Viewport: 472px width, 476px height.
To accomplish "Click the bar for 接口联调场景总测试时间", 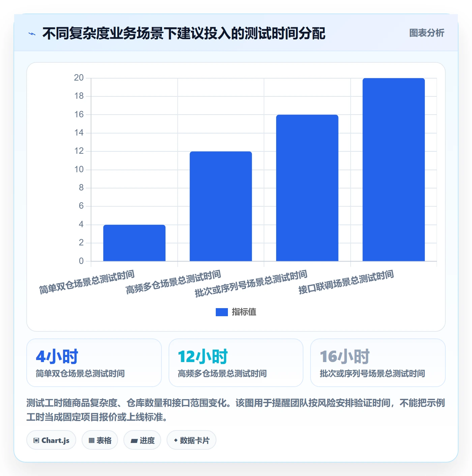I will tap(393, 170).
